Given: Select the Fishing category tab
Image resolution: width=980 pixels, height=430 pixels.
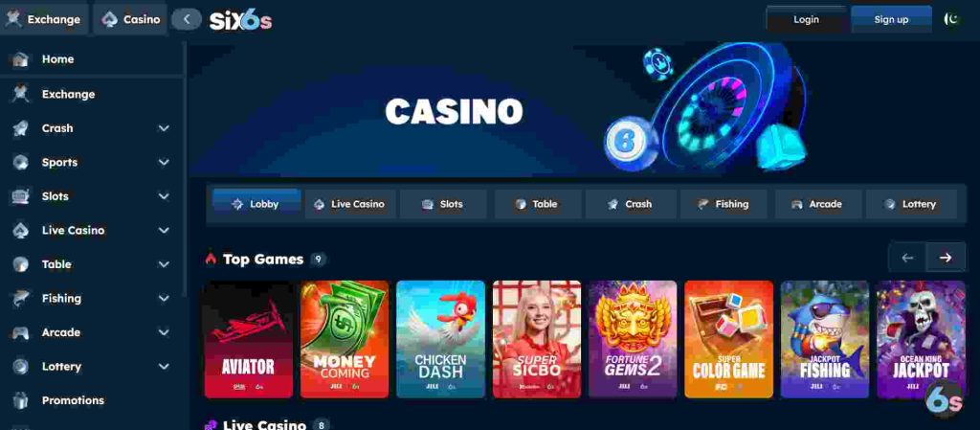Looking at the screenshot, I should pyautogui.click(x=724, y=204).
